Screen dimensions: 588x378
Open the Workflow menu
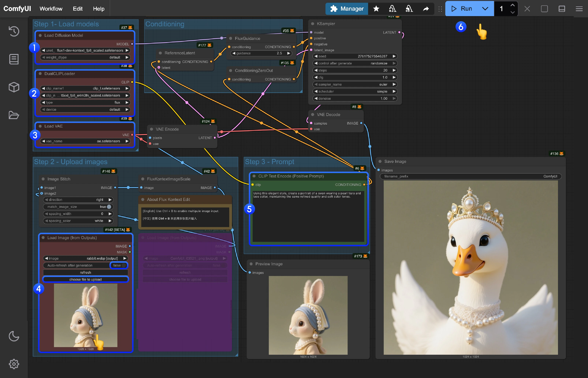click(x=51, y=9)
